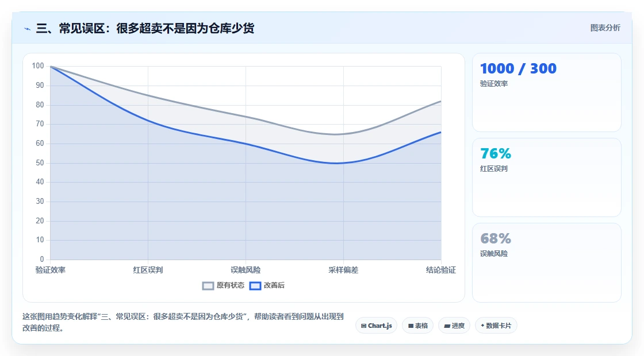Toggle the 改善后 legend entry
Viewport: 644px width, 356px height.
point(267,285)
